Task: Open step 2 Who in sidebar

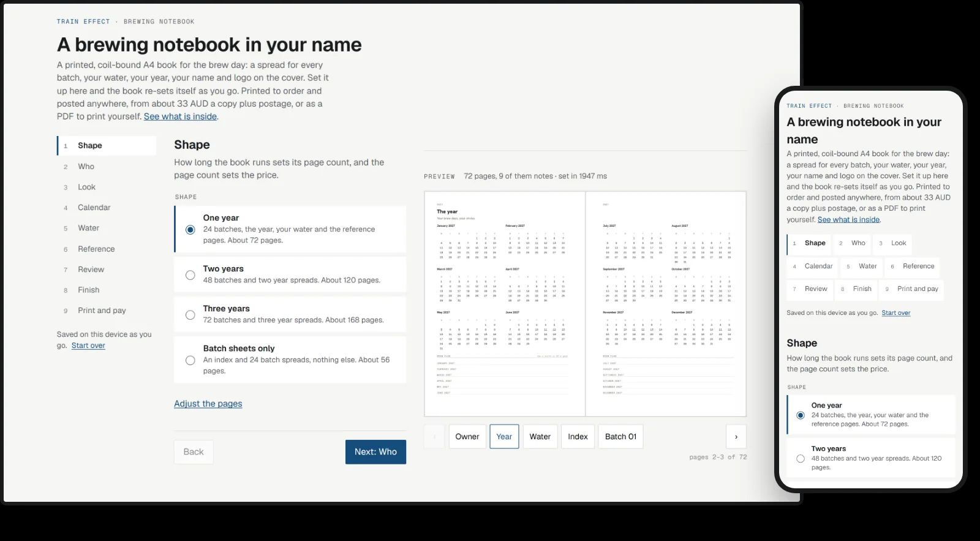Action: (x=107, y=167)
